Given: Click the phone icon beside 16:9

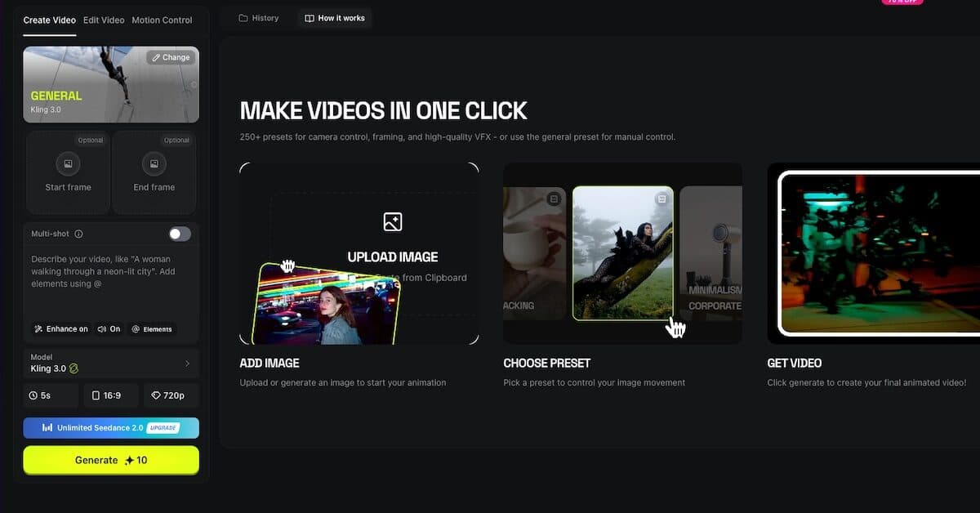Looking at the screenshot, I should click(96, 395).
